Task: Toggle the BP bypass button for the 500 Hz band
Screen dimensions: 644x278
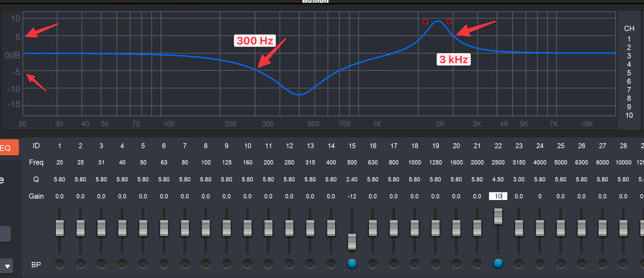Action: [352, 264]
